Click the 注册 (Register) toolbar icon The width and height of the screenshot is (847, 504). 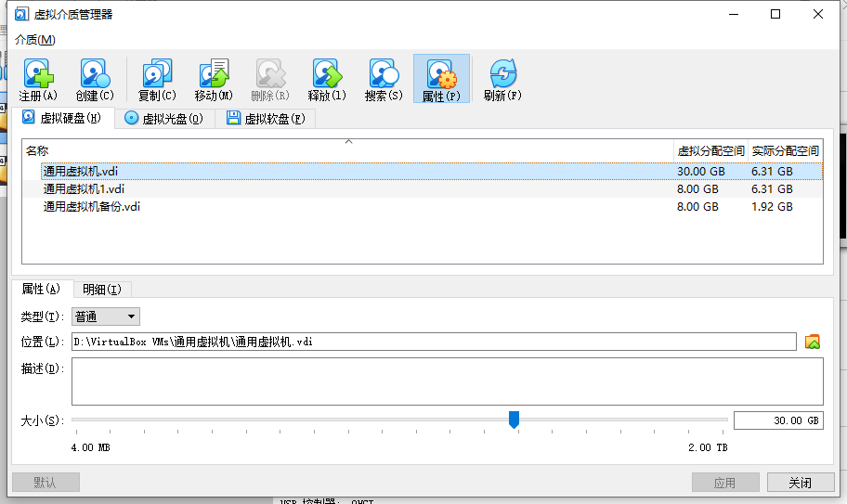point(38,75)
